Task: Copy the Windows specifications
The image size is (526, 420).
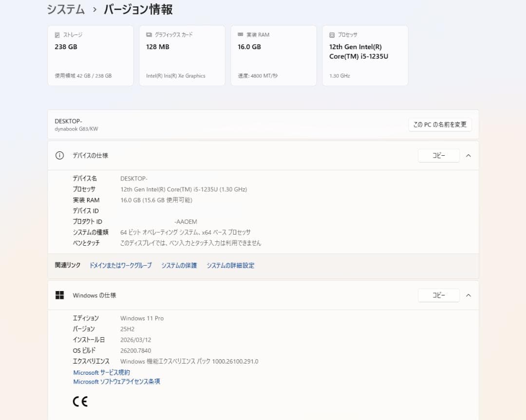Action: click(x=438, y=295)
